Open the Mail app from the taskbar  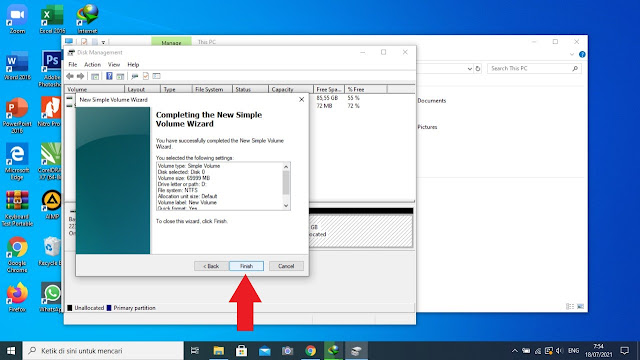coord(264,351)
